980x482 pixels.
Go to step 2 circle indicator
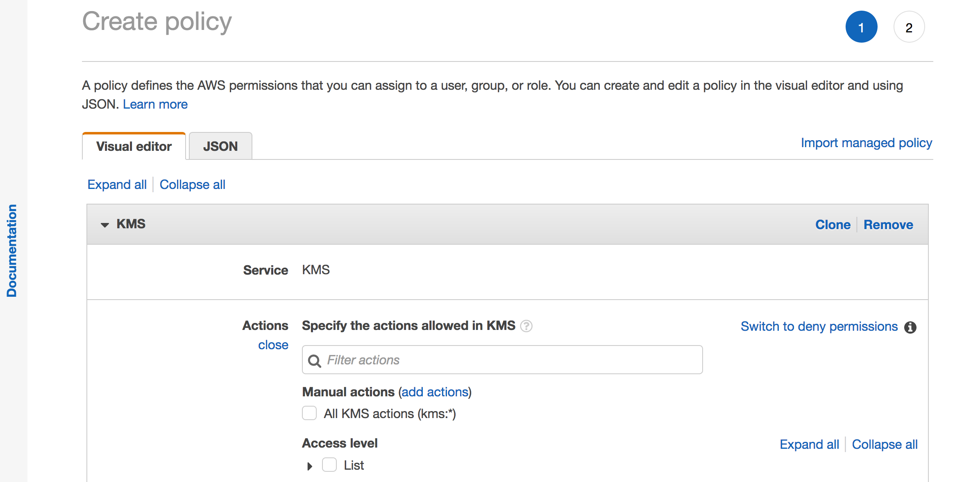coord(909,27)
